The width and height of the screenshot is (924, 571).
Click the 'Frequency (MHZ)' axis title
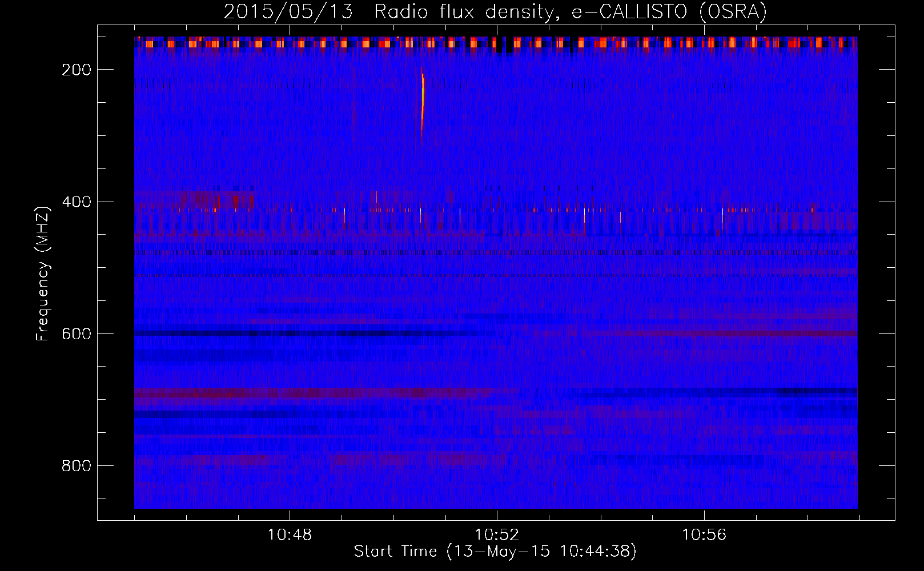click(43, 274)
